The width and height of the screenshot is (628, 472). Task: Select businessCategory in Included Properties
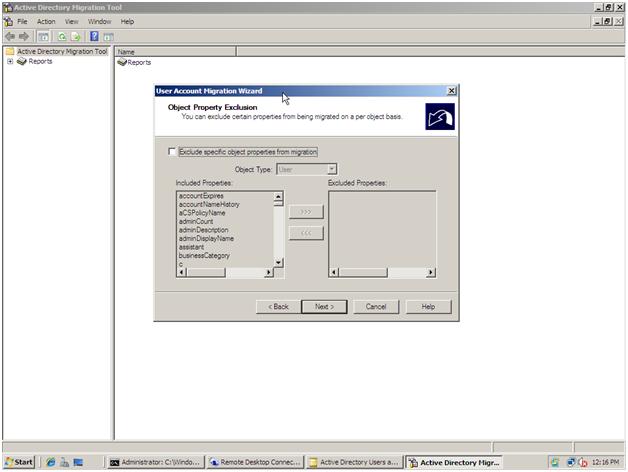click(x=204, y=256)
